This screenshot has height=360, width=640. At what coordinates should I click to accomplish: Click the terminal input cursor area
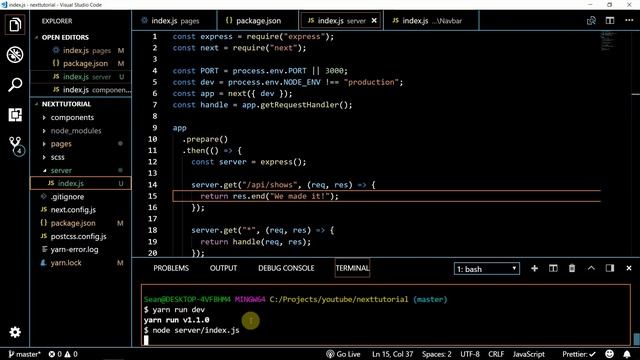point(146,340)
